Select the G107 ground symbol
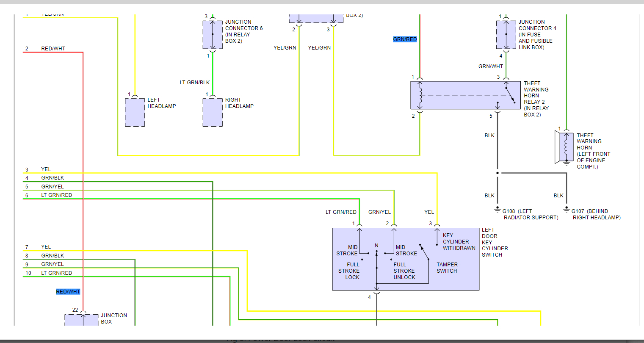This screenshot has width=644, height=343. point(567,210)
